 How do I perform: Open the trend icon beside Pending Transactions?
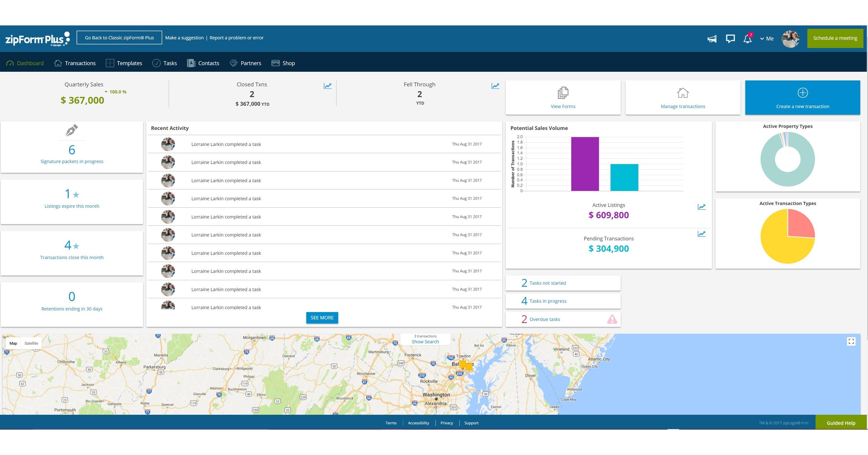[x=701, y=233]
